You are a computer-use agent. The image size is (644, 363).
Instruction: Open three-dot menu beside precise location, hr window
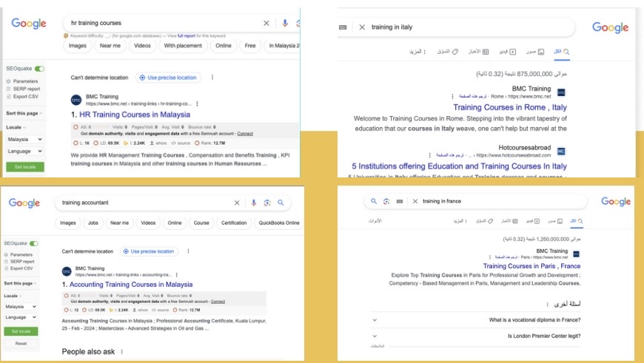[212, 77]
